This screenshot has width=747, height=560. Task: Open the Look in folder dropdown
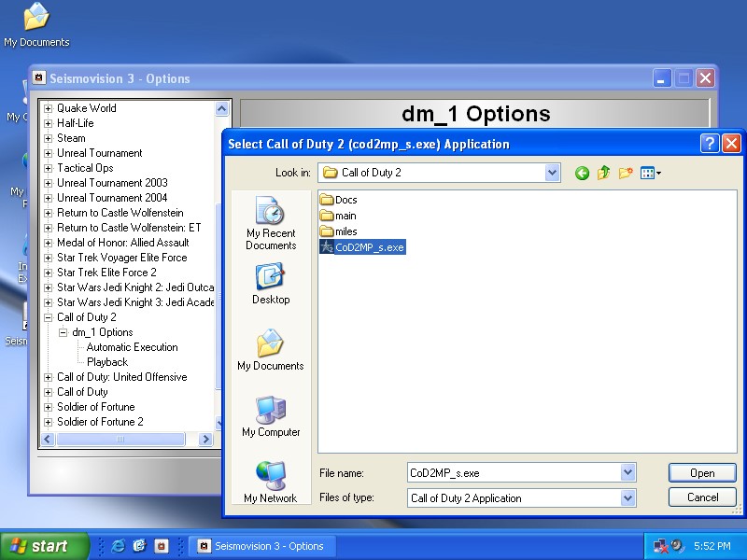click(x=552, y=173)
